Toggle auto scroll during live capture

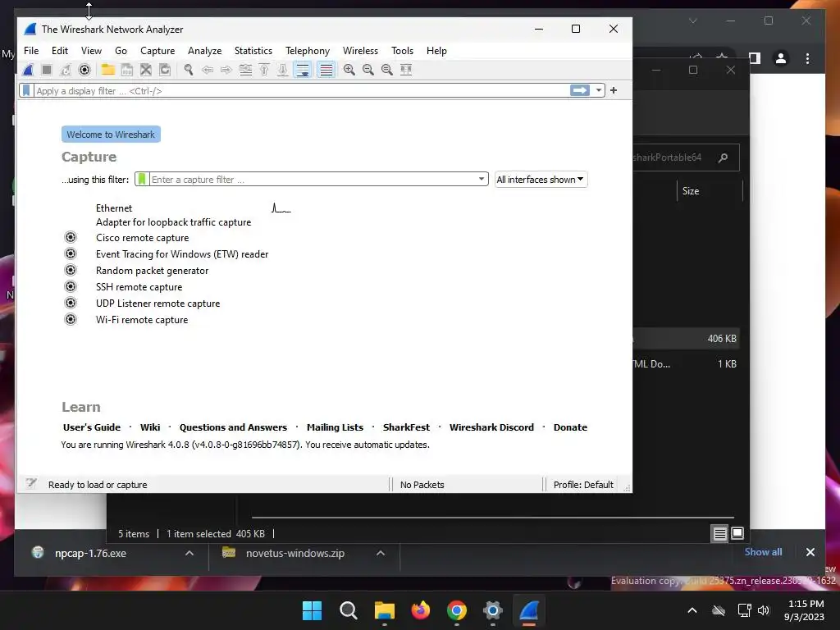click(303, 70)
